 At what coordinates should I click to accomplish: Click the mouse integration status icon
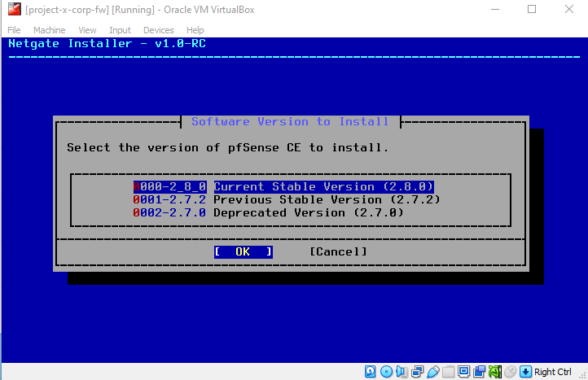pos(510,372)
